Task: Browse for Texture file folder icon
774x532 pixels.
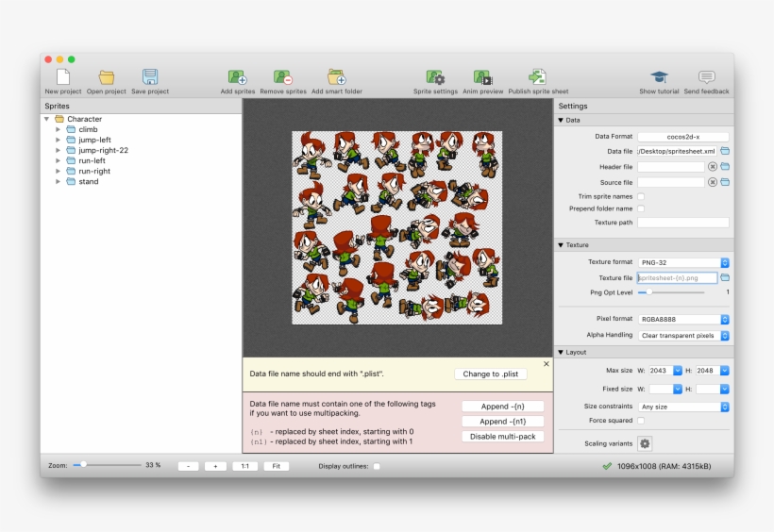Action: (x=725, y=278)
